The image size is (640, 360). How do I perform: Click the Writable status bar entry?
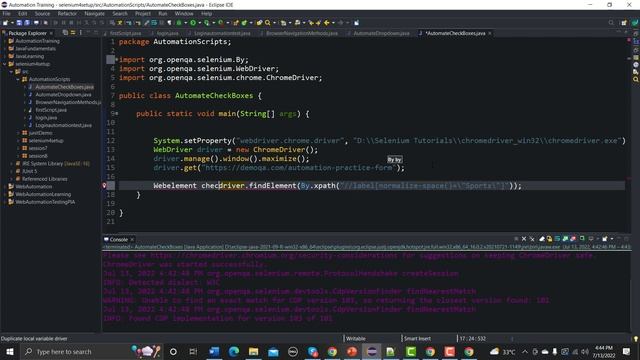coord(356,338)
